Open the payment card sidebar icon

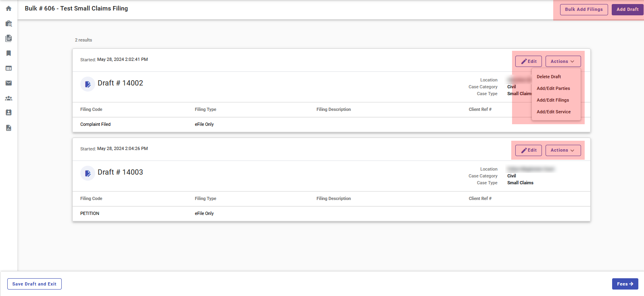click(x=8, y=68)
